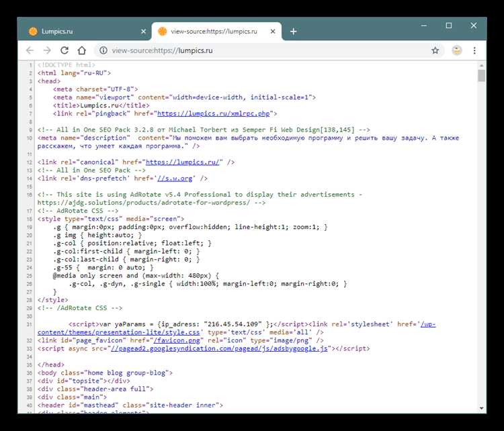The image size is (504, 431).
Task: Click the vertical scrollbar thumb
Action: pyautogui.click(x=481, y=75)
